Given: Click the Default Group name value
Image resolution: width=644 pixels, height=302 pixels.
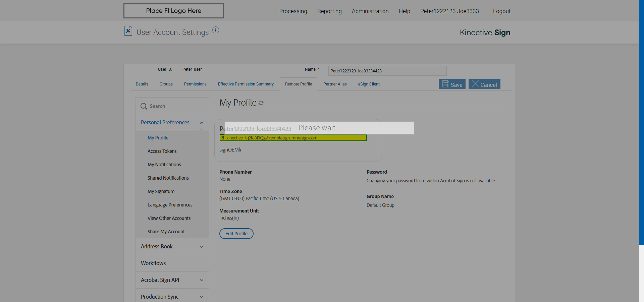Looking at the screenshot, I should coord(380,205).
